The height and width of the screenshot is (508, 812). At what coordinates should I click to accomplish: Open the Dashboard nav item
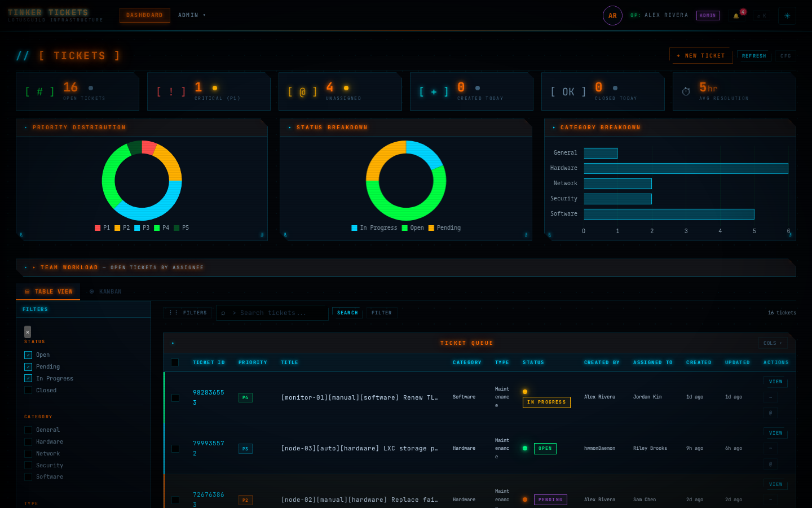point(144,15)
